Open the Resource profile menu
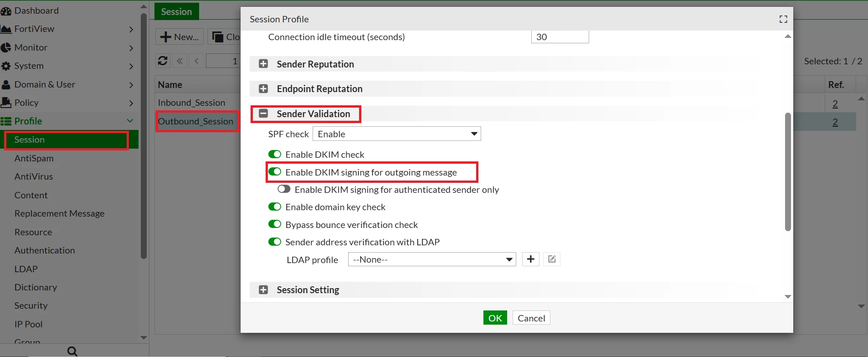The image size is (868, 357). tap(33, 232)
